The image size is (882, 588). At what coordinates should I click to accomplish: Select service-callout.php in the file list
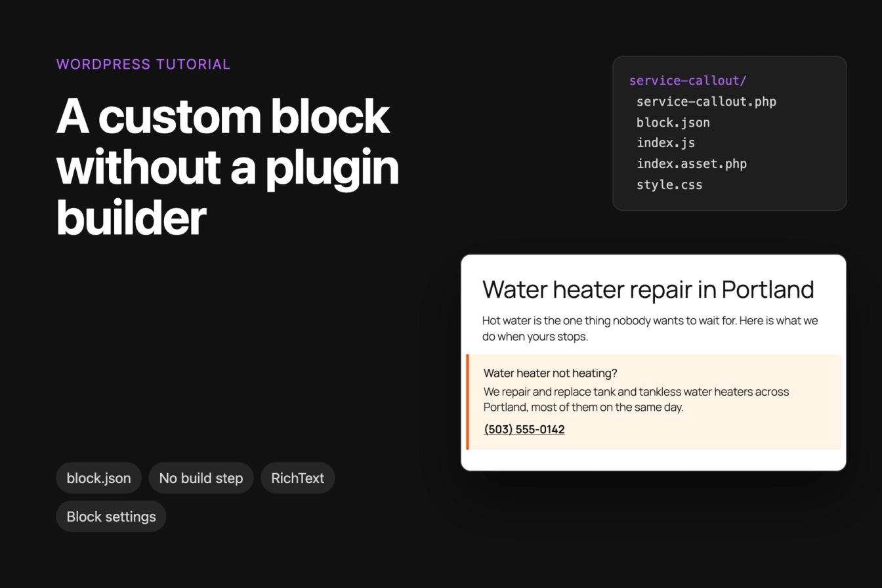(x=706, y=102)
